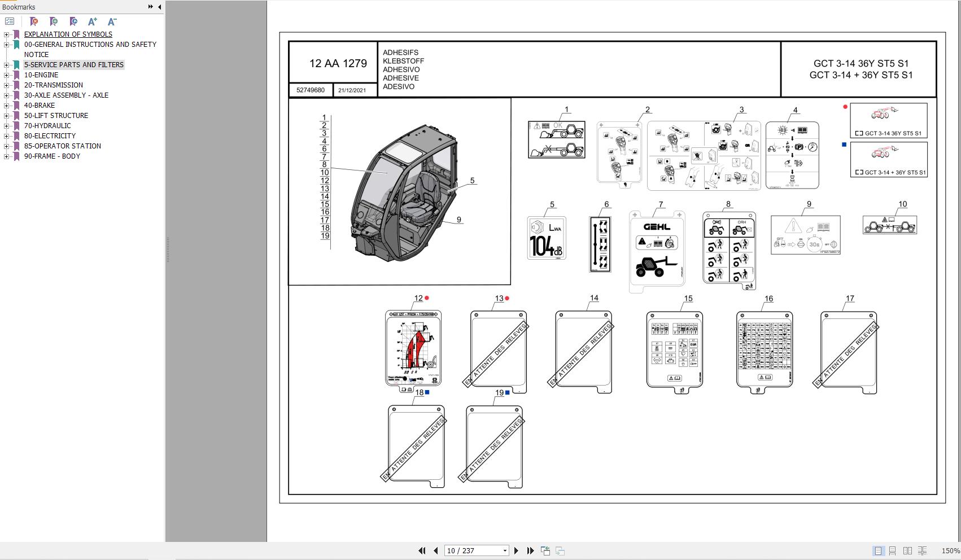
Task: Click the date 21/12/2021
Action: (352, 90)
